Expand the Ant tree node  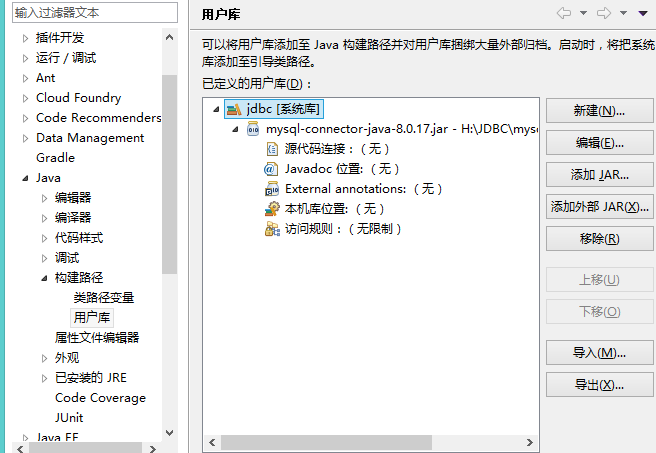pos(25,78)
